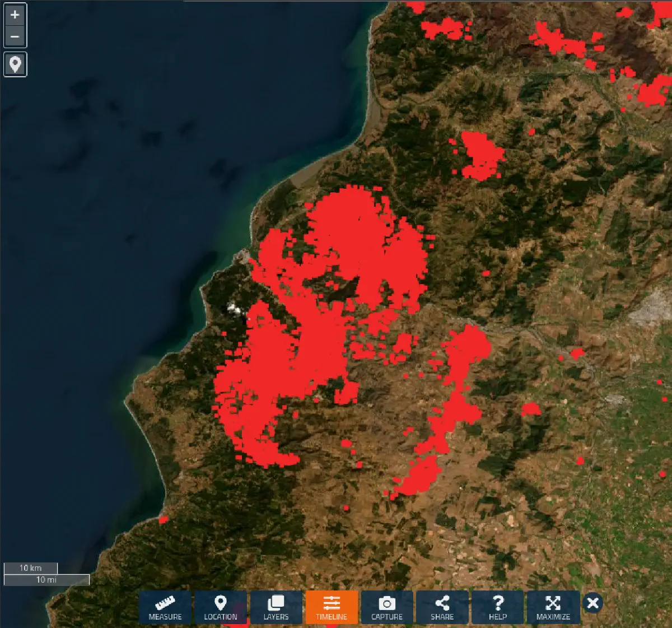This screenshot has height=628, width=672.
Task: Toggle the orange Timeline button
Action: coord(332,608)
